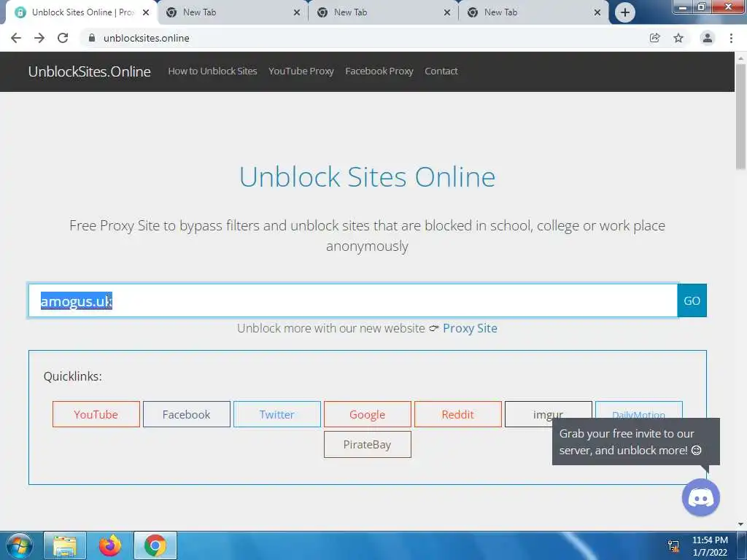This screenshot has height=560, width=747.
Task: Click the browser forward arrow
Action: (39, 38)
